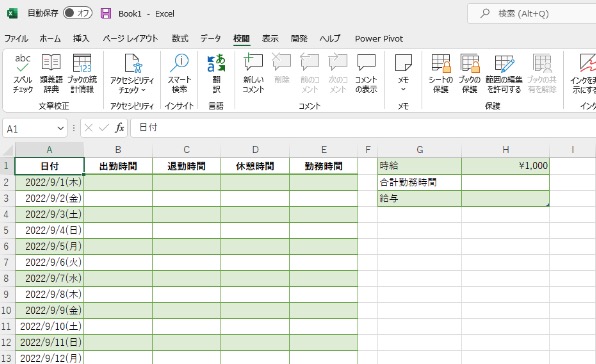Open the Notes (メモ) dropdown

(x=403, y=73)
